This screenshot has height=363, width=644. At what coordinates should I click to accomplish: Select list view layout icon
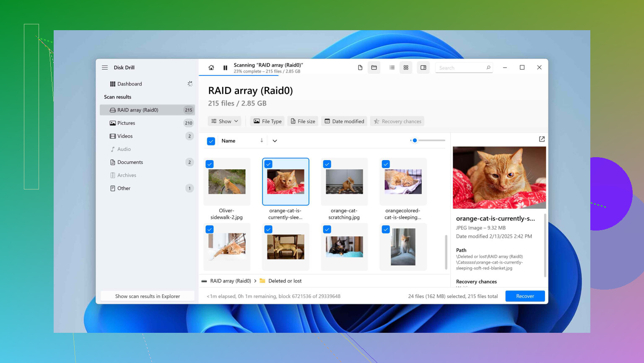coord(392,67)
